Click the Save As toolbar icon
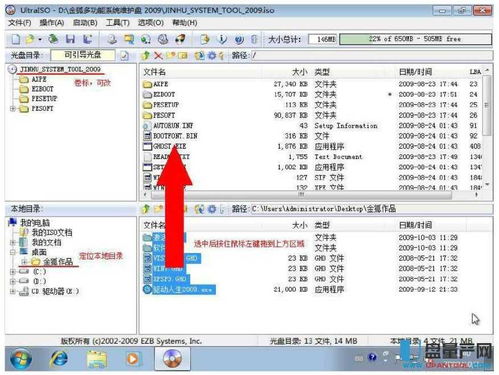This screenshot has height=375, width=499. 87,39
